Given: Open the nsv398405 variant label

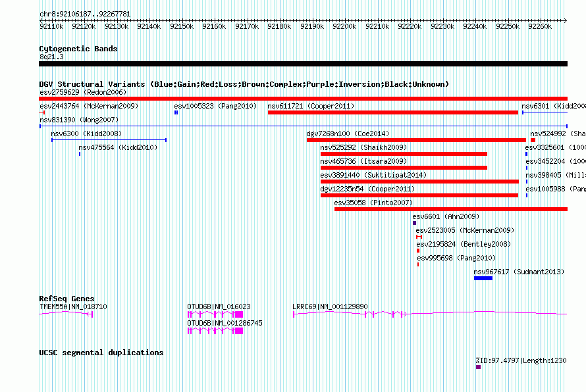Looking at the screenshot, I should [556, 175].
